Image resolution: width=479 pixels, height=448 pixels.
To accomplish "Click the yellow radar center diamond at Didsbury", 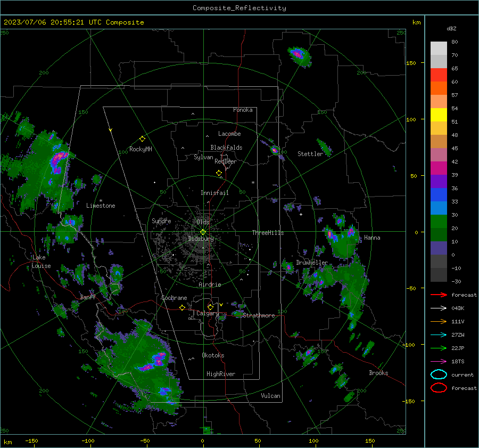I will [x=203, y=232].
